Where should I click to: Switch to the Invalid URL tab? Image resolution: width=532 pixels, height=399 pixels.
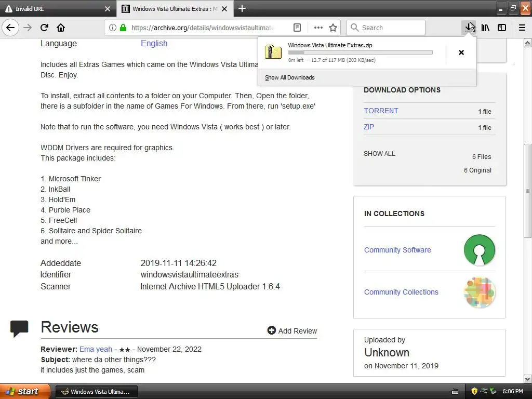click(x=58, y=8)
